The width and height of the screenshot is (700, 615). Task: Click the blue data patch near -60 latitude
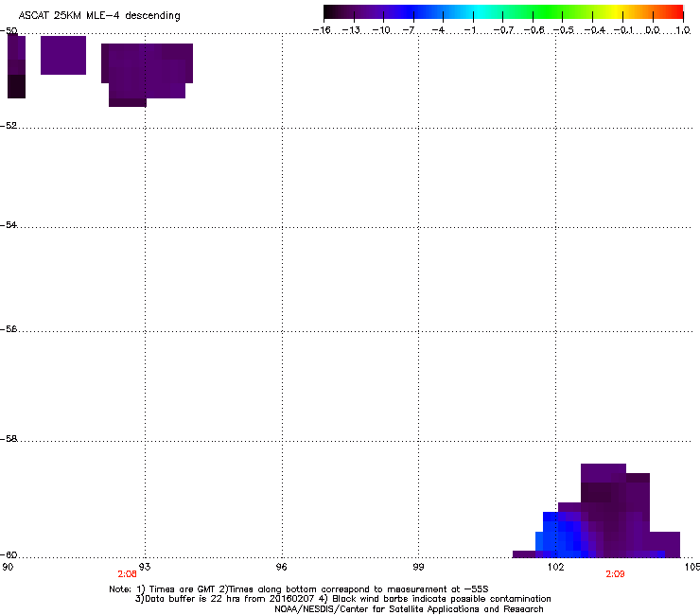tap(561, 536)
